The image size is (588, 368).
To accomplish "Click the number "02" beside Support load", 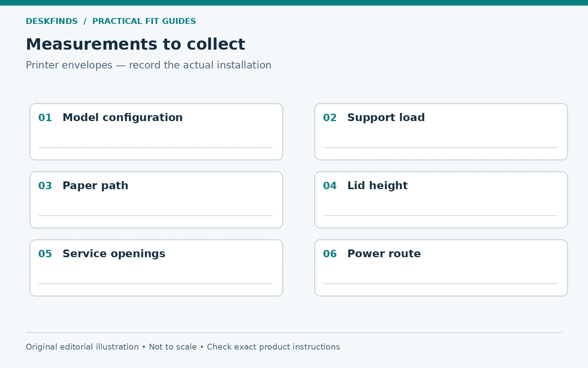I will coord(330,118).
